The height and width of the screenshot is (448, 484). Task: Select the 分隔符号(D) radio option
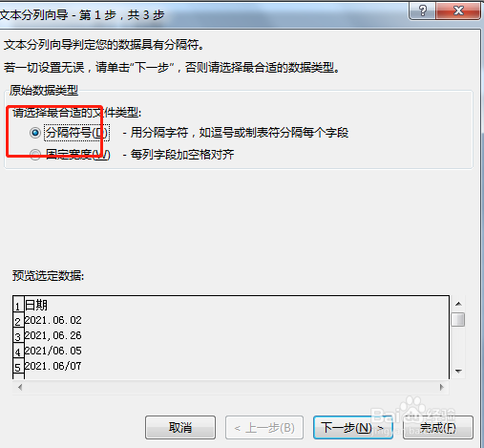click(x=35, y=133)
